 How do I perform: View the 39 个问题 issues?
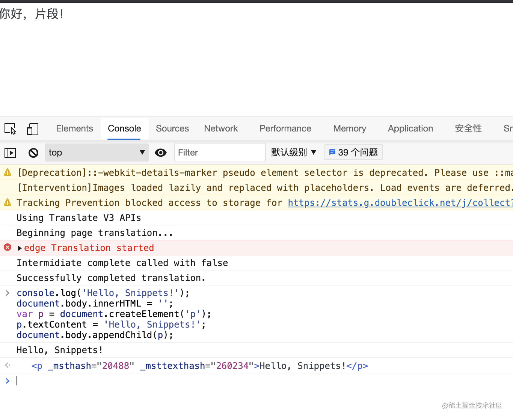[x=353, y=152]
